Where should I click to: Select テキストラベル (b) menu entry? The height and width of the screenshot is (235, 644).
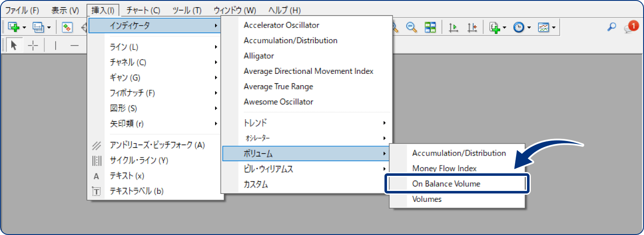point(136,191)
